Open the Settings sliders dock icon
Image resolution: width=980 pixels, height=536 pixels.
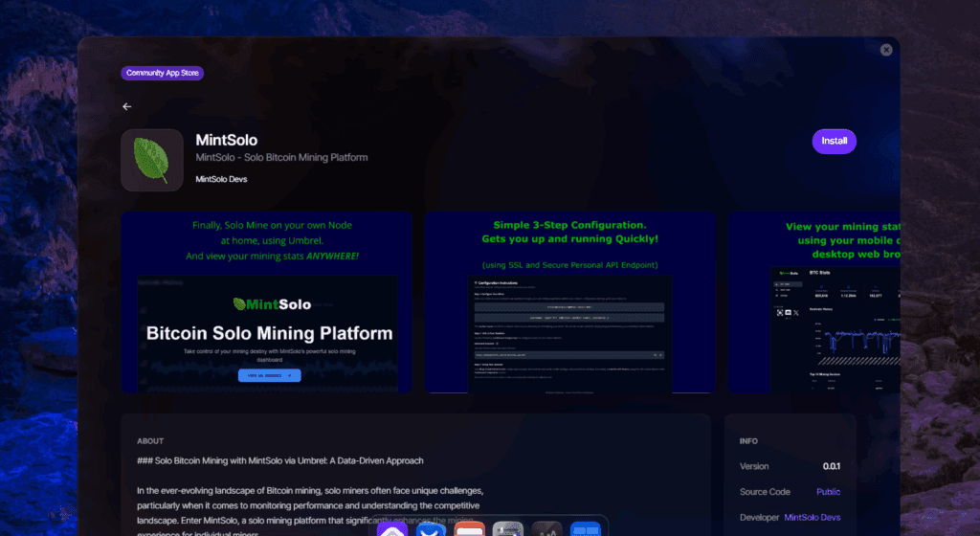click(x=507, y=529)
